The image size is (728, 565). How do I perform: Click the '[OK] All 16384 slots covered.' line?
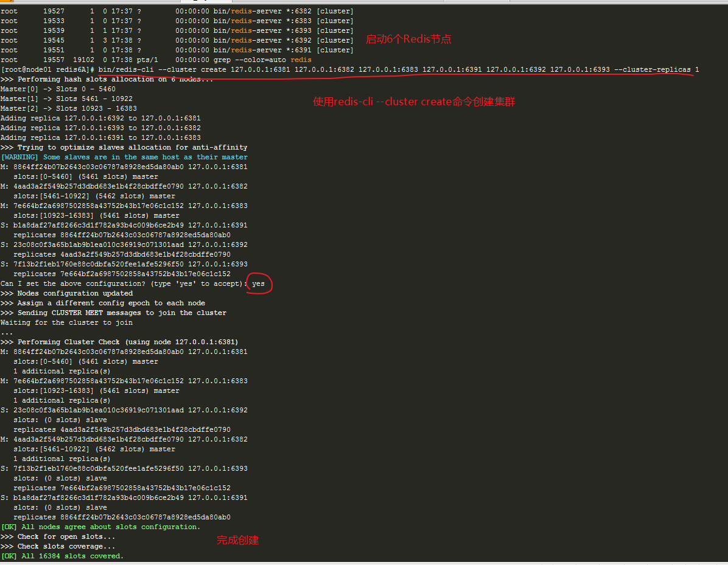point(62,556)
